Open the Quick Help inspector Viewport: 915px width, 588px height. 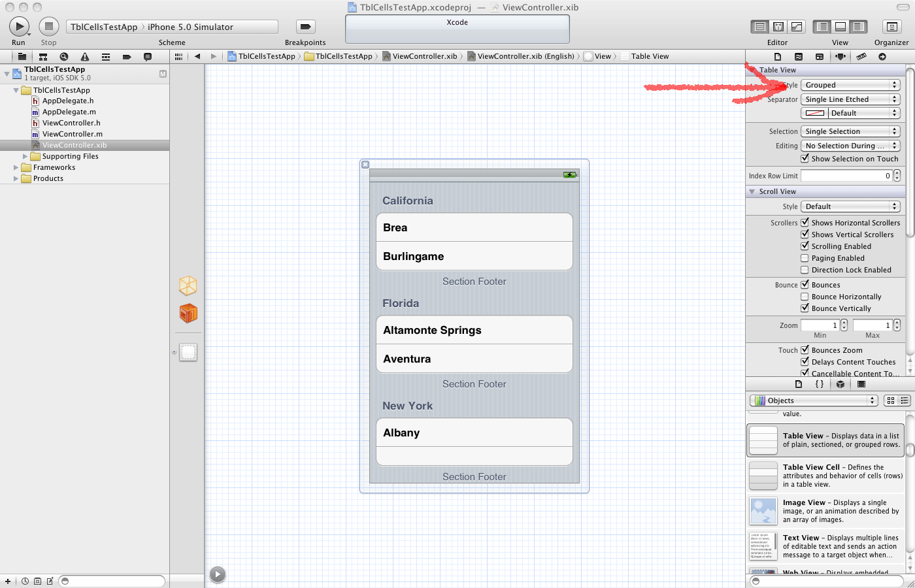click(x=799, y=56)
